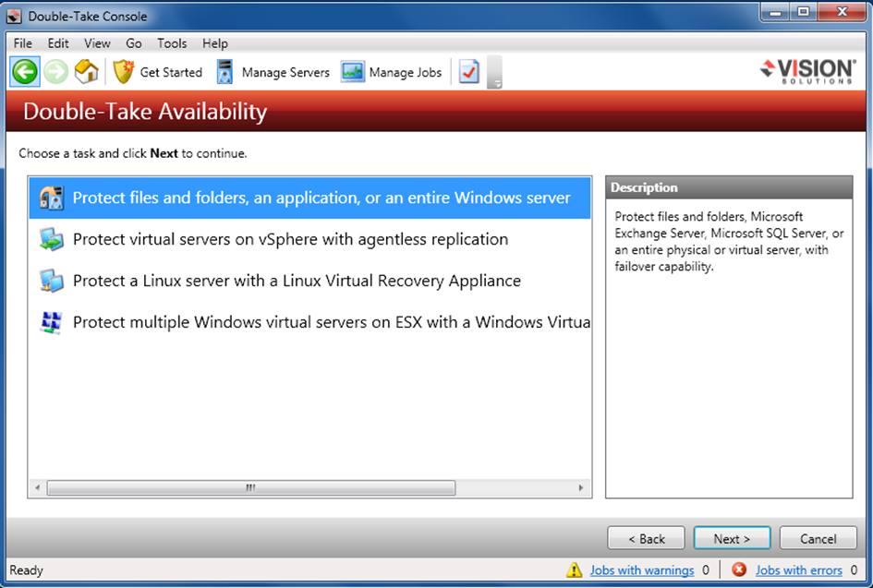Close the Double-Take Console window
The width and height of the screenshot is (873, 588).
click(x=843, y=12)
